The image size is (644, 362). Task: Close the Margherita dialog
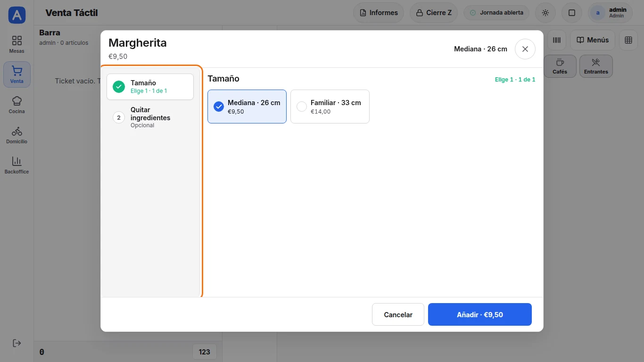click(x=525, y=49)
